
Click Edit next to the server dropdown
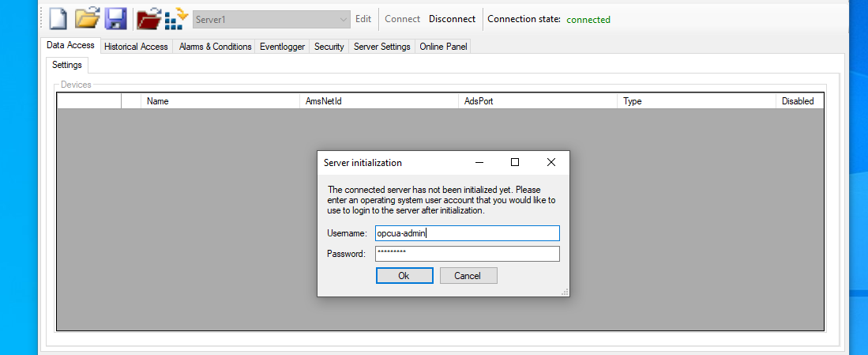coord(363,19)
